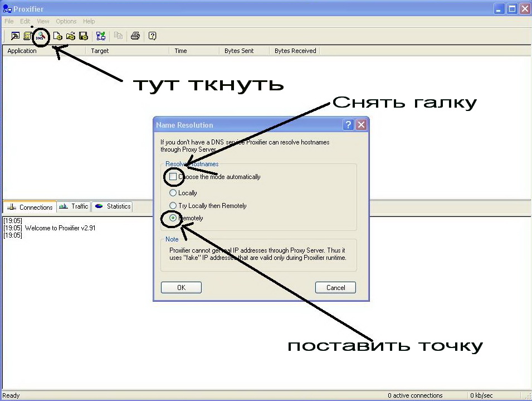Click the Copy toolbar icon
532x401 pixels.
(x=118, y=36)
